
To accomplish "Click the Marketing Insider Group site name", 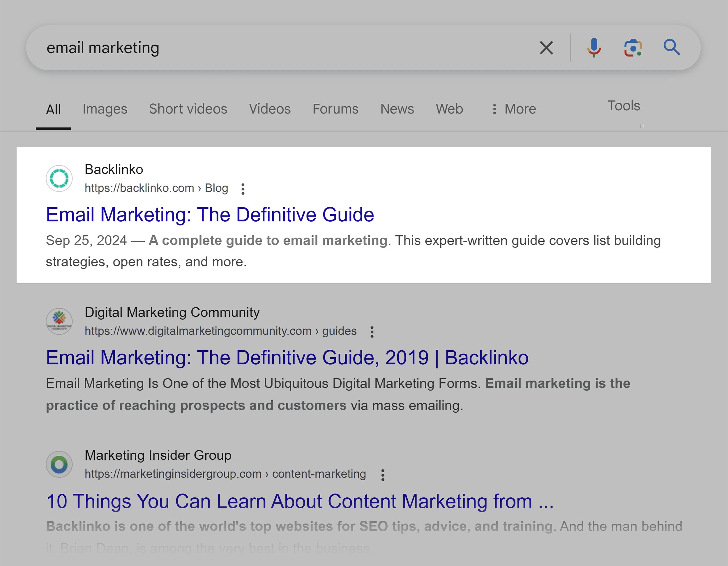I will coord(158,455).
